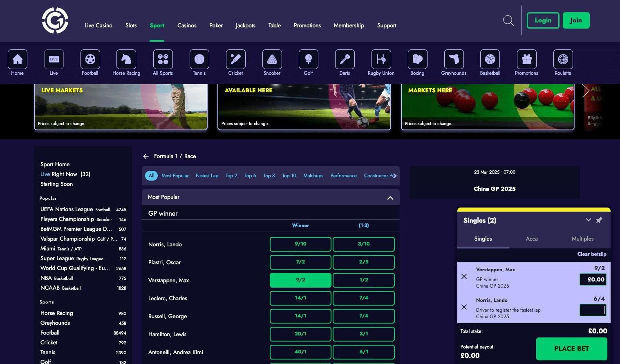This screenshot has height=364, width=620.
Task: Select the Golf icon
Action: coord(309,60)
